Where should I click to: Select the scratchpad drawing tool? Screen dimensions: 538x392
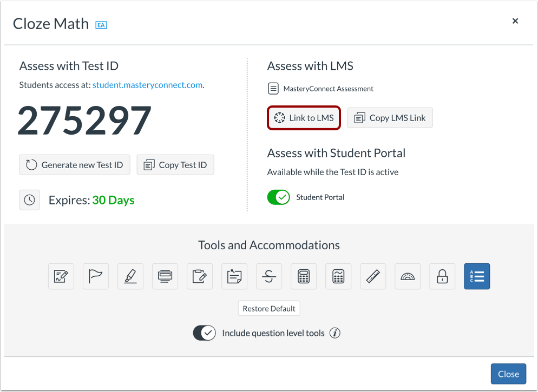[61, 276]
